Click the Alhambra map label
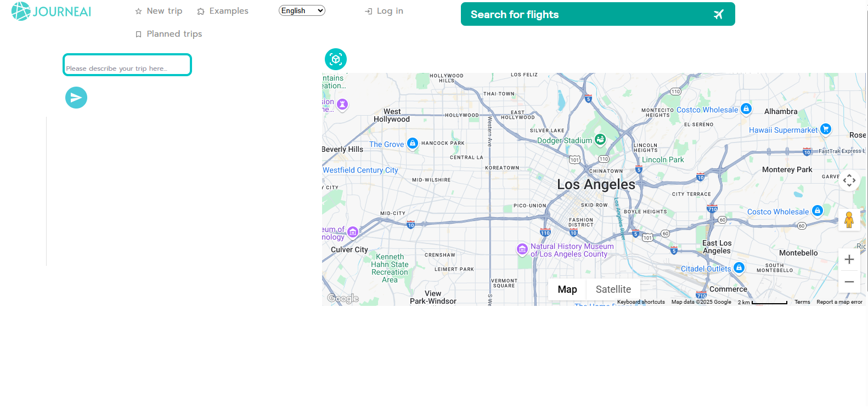 781,112
